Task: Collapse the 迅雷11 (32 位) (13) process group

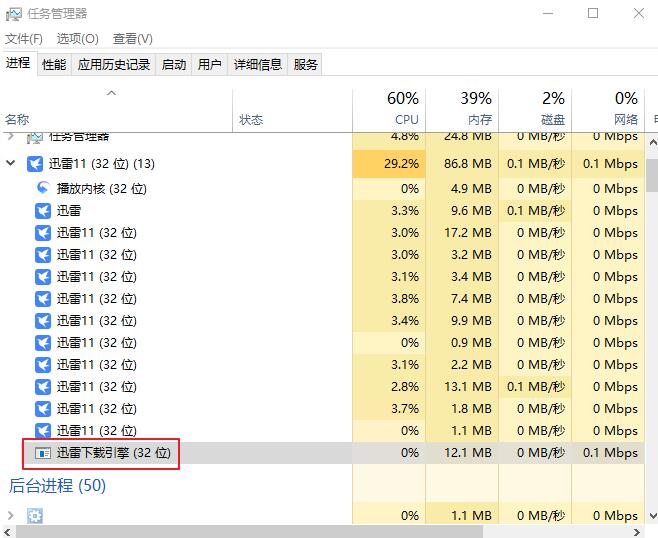Action: pos(11,163)
